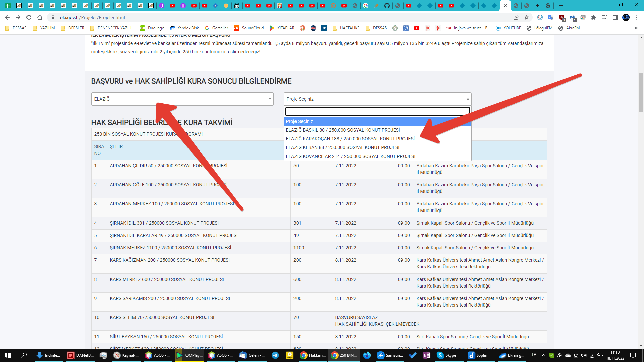
Task: Bookmark this page with star icon
Action: click(x=527, y=17)
